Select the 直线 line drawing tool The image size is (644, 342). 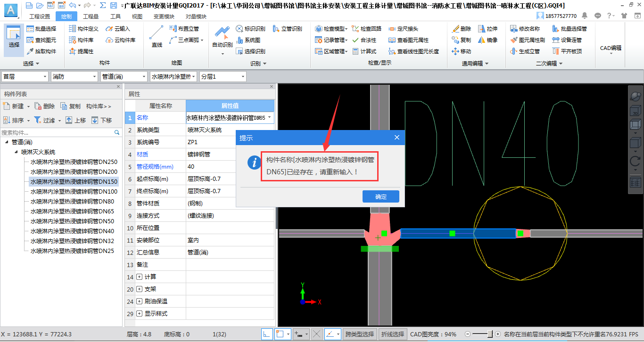pos(157,37)
